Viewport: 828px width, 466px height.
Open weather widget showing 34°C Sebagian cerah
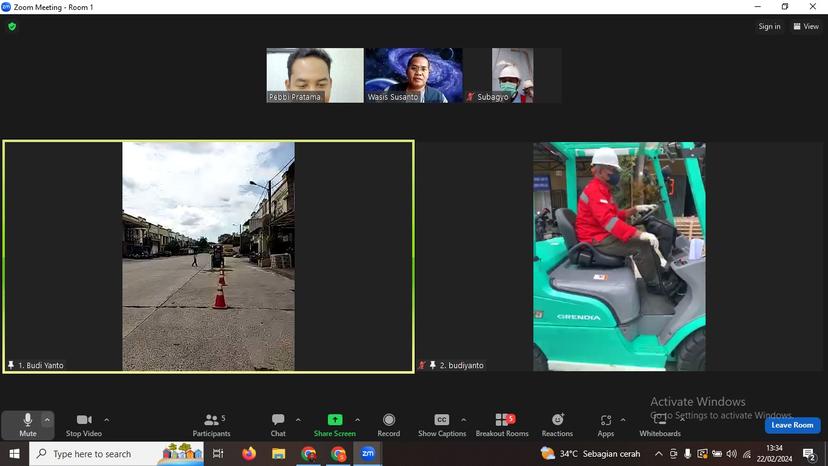pos(590,453)
